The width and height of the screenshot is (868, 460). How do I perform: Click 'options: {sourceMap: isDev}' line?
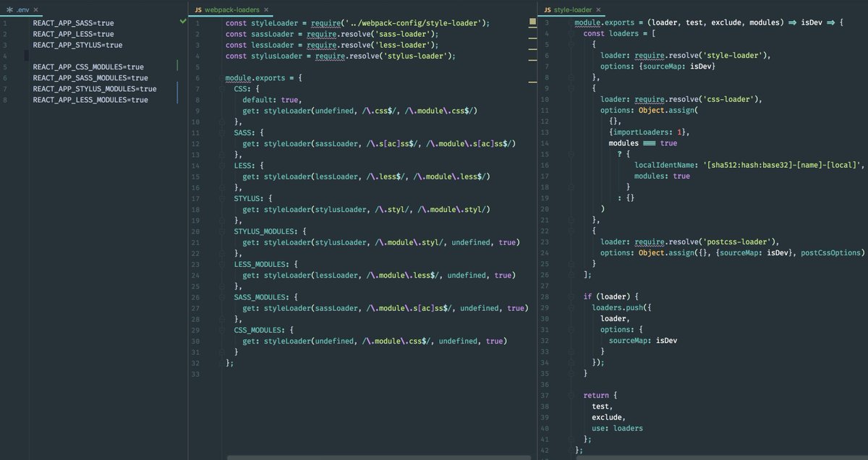pos(659,67)
